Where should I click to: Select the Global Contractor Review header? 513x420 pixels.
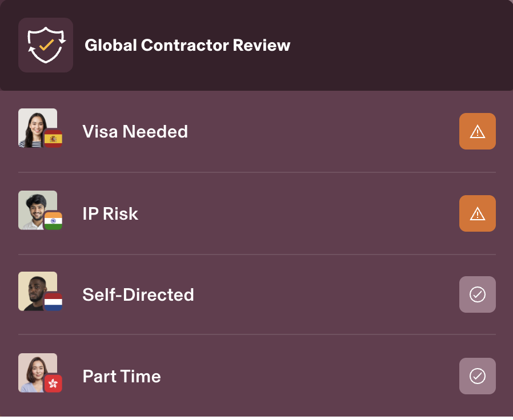point(188,45)
